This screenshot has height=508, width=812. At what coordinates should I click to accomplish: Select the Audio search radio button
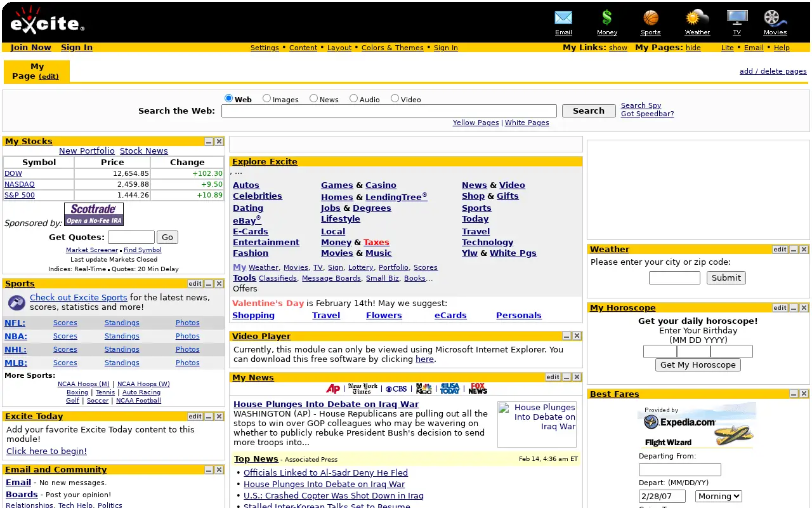point(354,98)
